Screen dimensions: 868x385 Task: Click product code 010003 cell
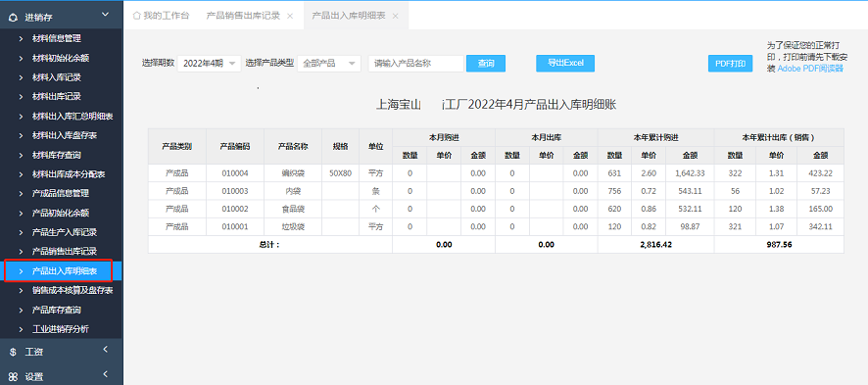pyautogui.click(x=235, y=191)
